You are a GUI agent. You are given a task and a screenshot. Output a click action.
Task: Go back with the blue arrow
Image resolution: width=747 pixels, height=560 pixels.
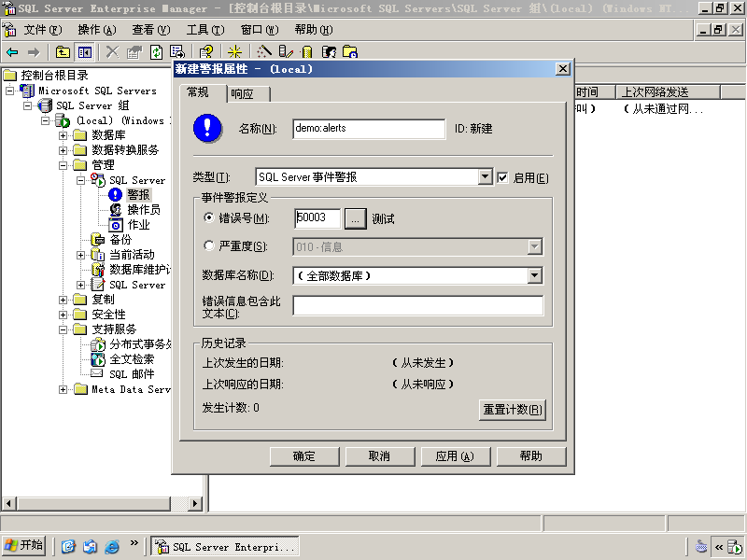pos(13,52)
